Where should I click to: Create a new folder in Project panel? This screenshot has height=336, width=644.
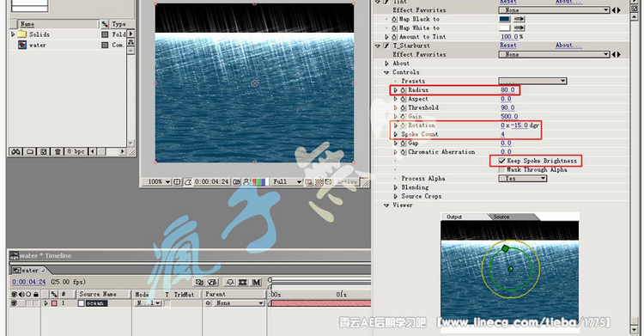[30, 152]
